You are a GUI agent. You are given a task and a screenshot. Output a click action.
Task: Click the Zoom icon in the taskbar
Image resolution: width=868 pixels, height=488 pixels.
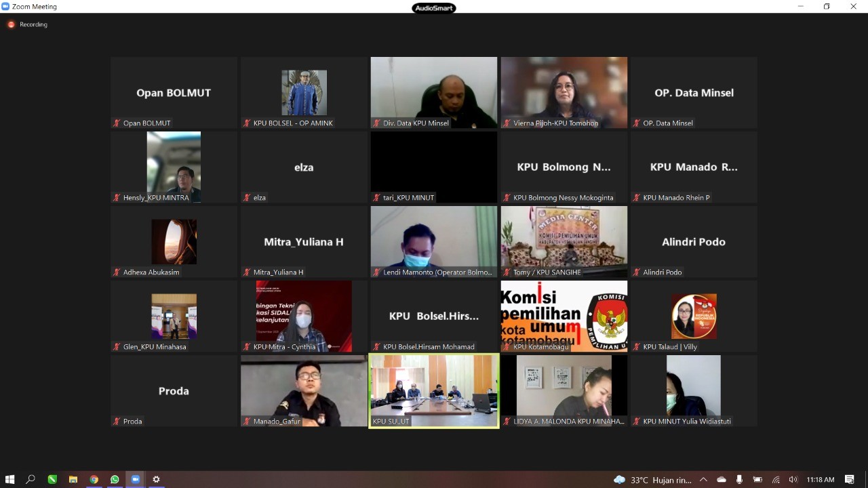point(135,479)
